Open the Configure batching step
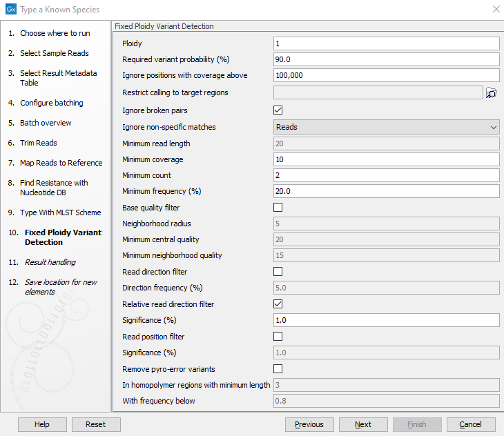 coord(51,103)
